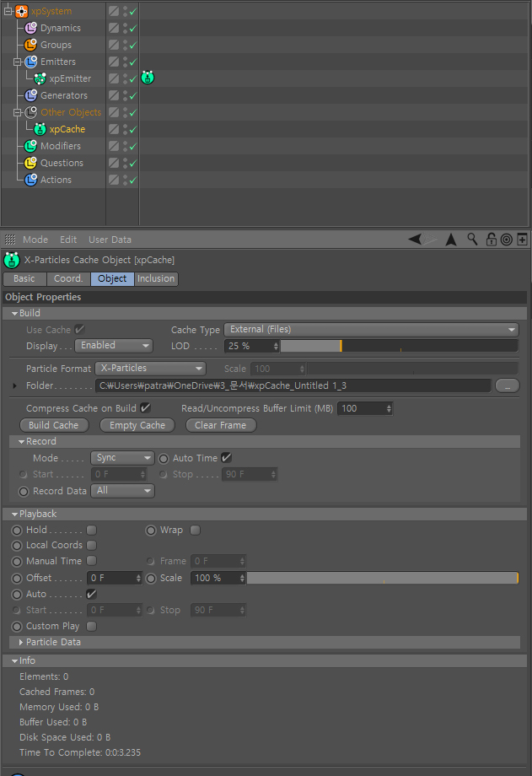532x776 pixels.
Task: Click the new attribute manager plus icon
Action: 522,240
